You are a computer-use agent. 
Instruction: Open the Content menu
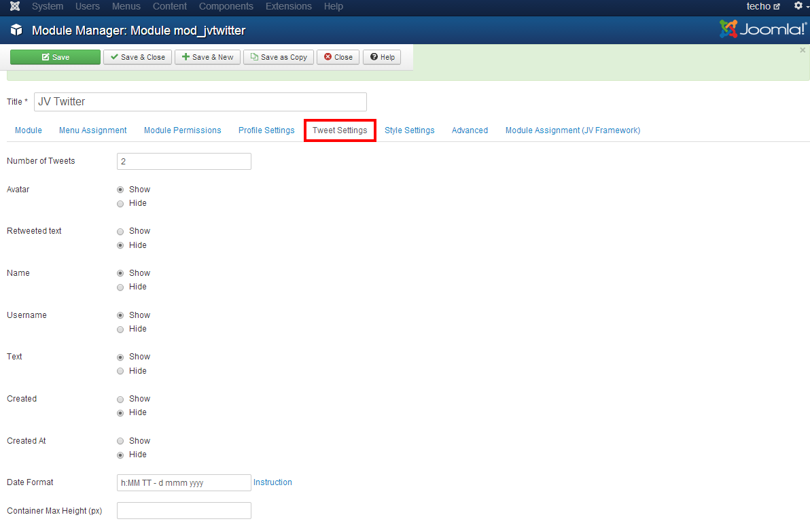coord(169,6)
